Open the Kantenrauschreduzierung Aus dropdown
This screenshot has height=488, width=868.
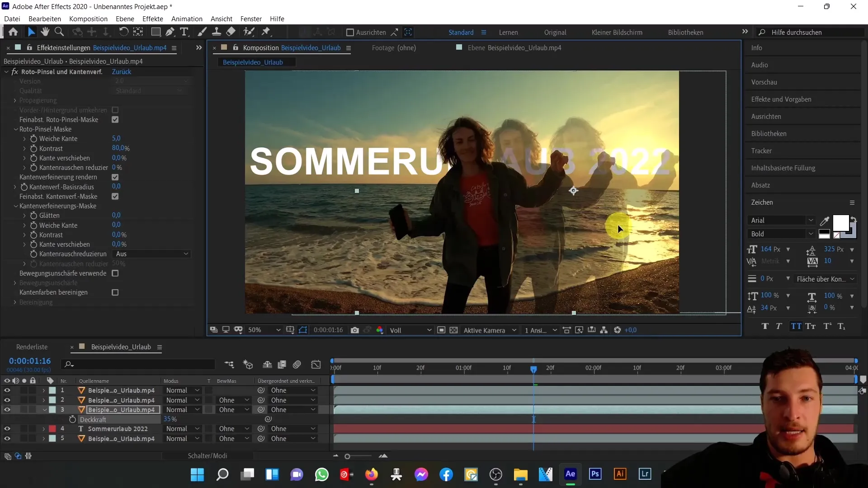coord(151,254)
